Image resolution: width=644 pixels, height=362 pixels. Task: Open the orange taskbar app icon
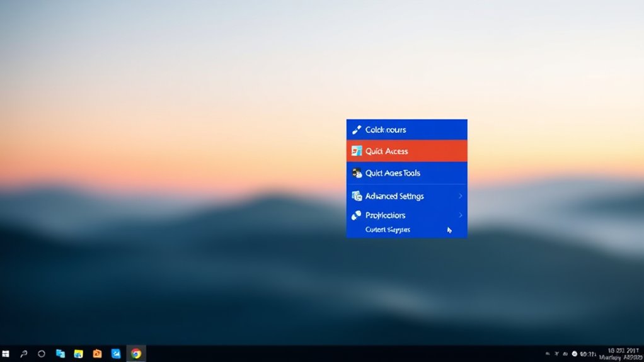(97, 354)
